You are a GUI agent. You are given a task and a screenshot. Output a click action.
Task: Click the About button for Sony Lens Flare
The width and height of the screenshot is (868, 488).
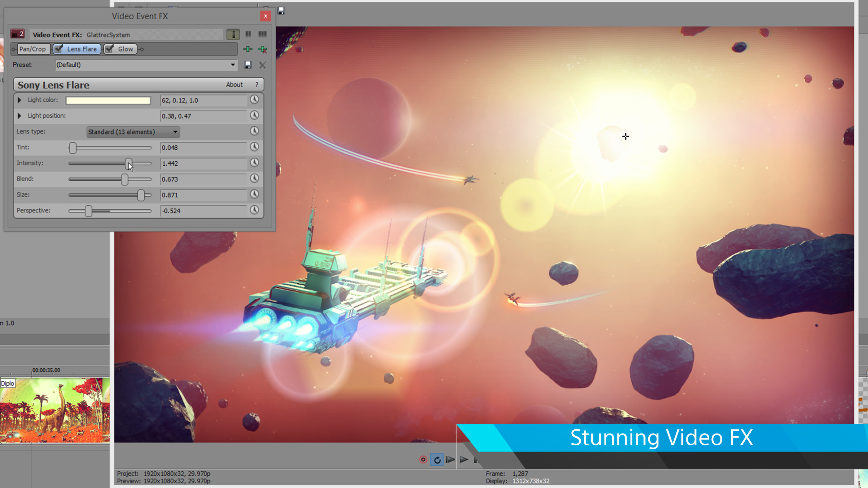coord(235,84)
